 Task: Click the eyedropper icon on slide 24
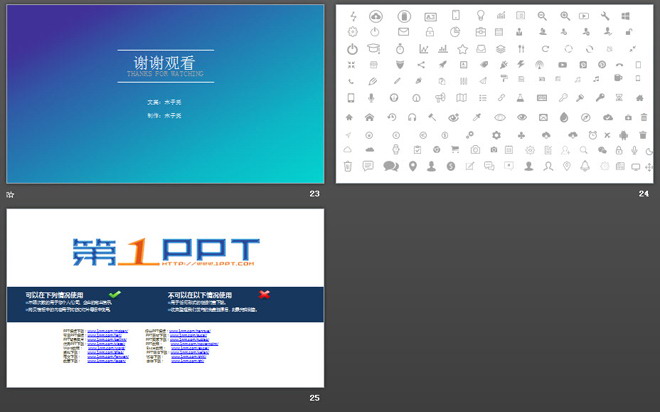(477, 117)
